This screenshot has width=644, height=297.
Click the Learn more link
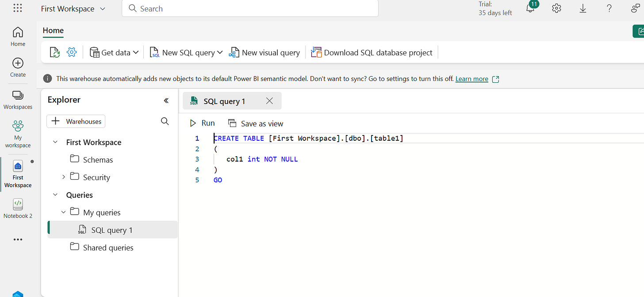[472, 79]
